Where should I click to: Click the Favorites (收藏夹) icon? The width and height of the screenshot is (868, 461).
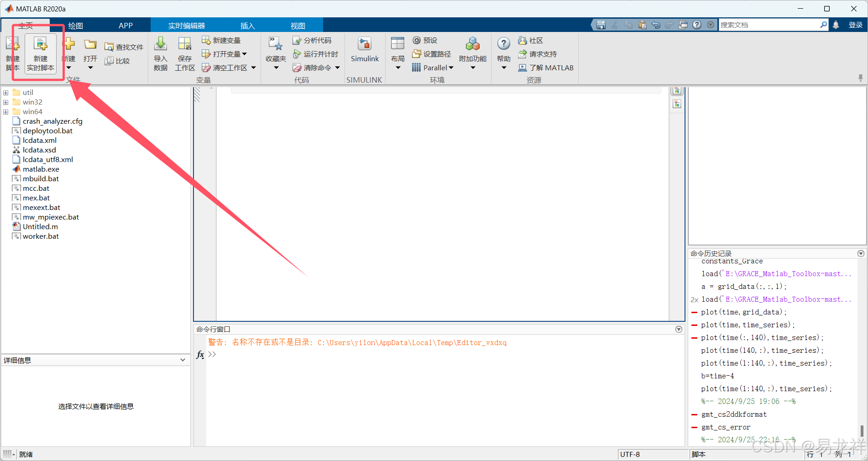(276, 44)
